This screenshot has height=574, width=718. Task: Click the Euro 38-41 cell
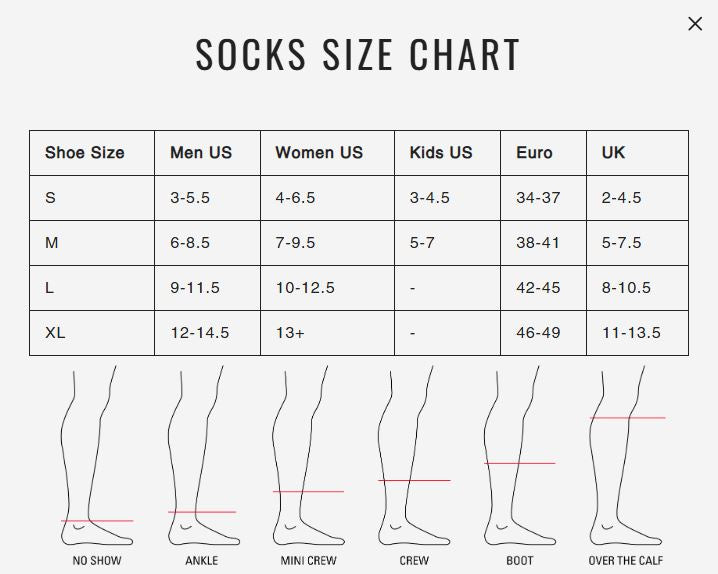click(538, 243)
